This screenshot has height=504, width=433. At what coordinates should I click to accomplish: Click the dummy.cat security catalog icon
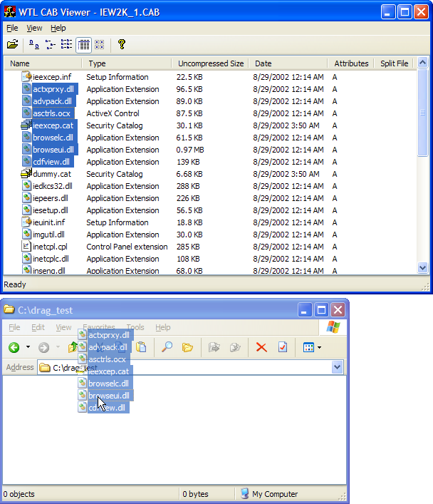(26, 174)
